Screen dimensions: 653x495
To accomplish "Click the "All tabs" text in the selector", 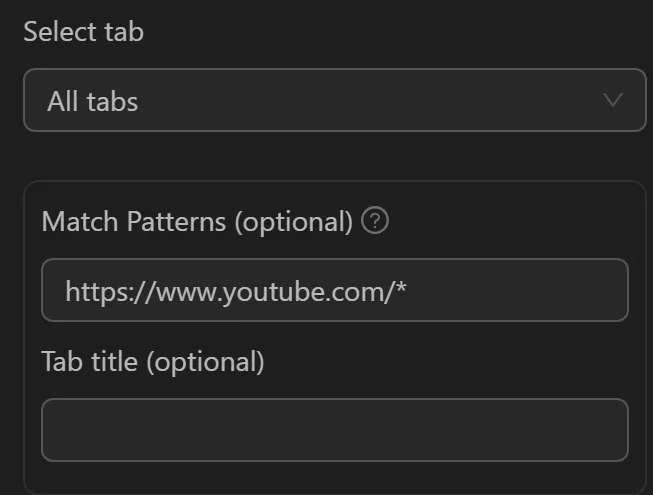I will pyautogui.click(x=92, y=101).
